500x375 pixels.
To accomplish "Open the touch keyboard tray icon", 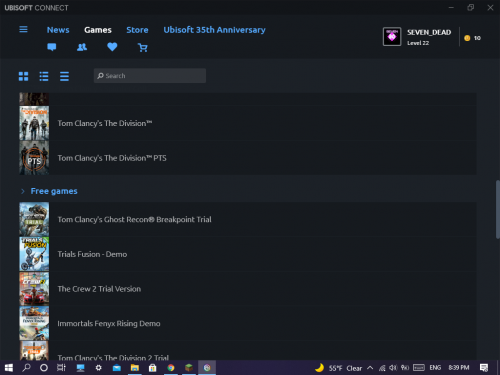I will coord(419,368).
